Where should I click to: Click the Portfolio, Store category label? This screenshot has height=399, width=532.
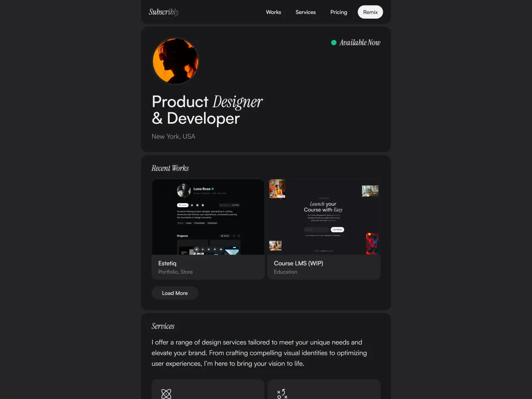(x=175, y=272)
